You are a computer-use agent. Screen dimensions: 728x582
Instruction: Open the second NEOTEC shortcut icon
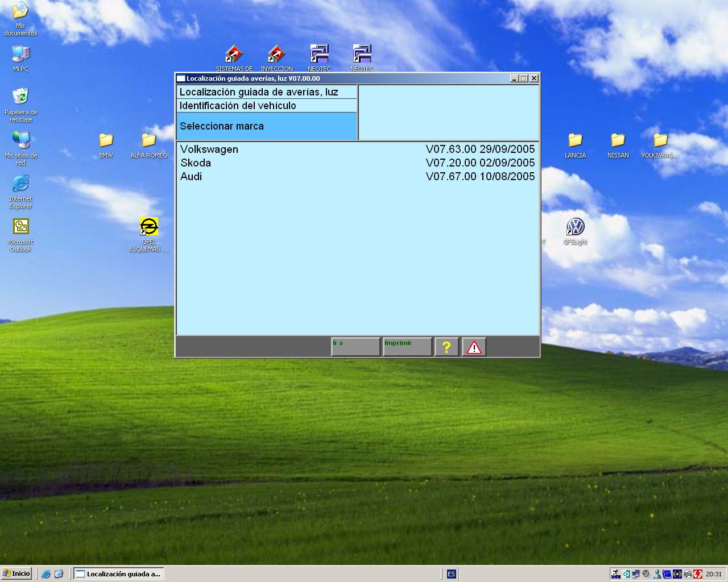click(362, 58)
